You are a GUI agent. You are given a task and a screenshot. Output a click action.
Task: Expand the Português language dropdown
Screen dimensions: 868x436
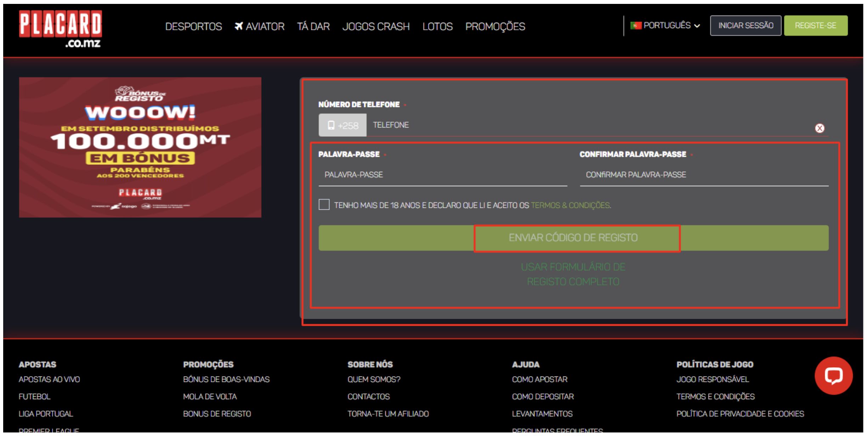[x=665, y=26]
